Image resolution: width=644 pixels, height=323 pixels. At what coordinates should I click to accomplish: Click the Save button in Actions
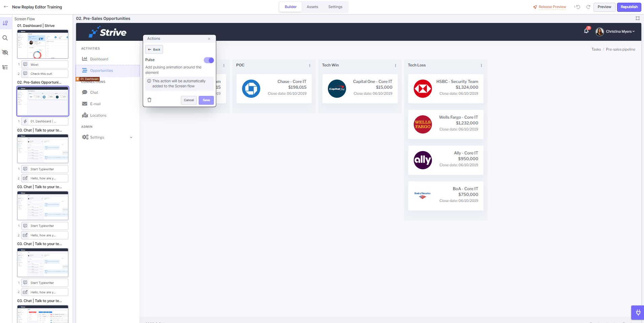point(206,100)
